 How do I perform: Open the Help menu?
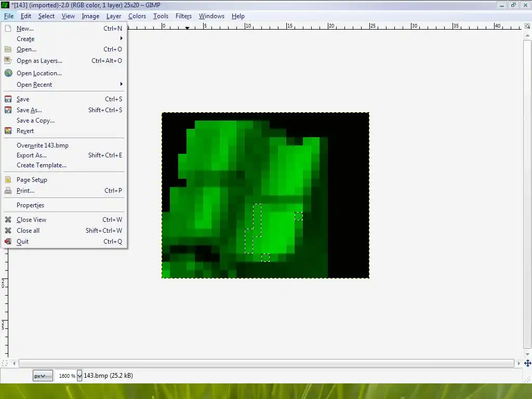click(238, 16)
